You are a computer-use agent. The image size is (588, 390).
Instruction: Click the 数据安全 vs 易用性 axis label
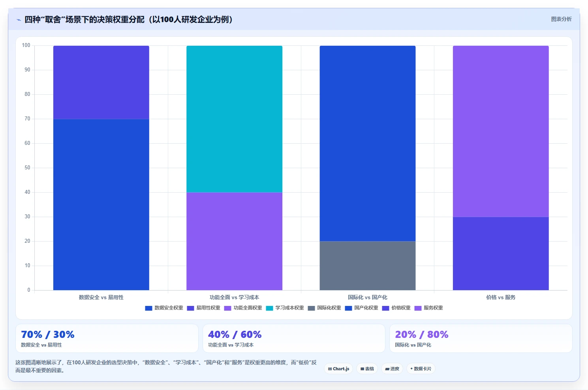[101, 297]
